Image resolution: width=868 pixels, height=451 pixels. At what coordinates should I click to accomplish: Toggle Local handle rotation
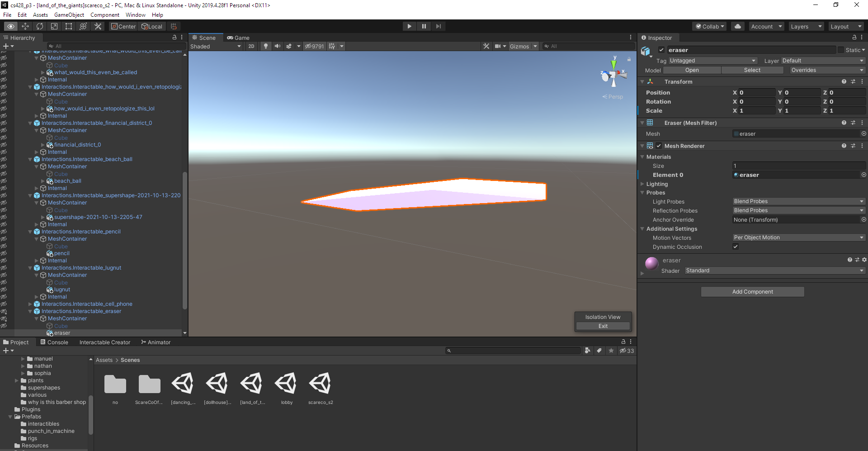point(152,26)
